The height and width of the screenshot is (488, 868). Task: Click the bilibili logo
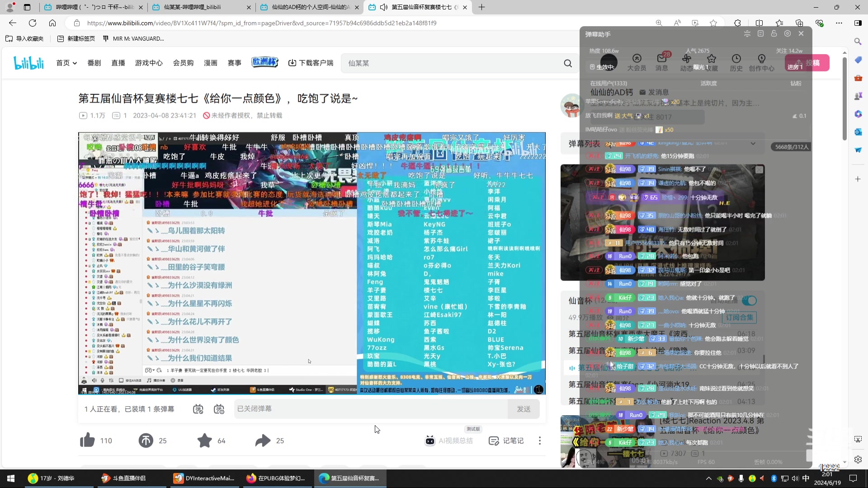tap(28, 63)
